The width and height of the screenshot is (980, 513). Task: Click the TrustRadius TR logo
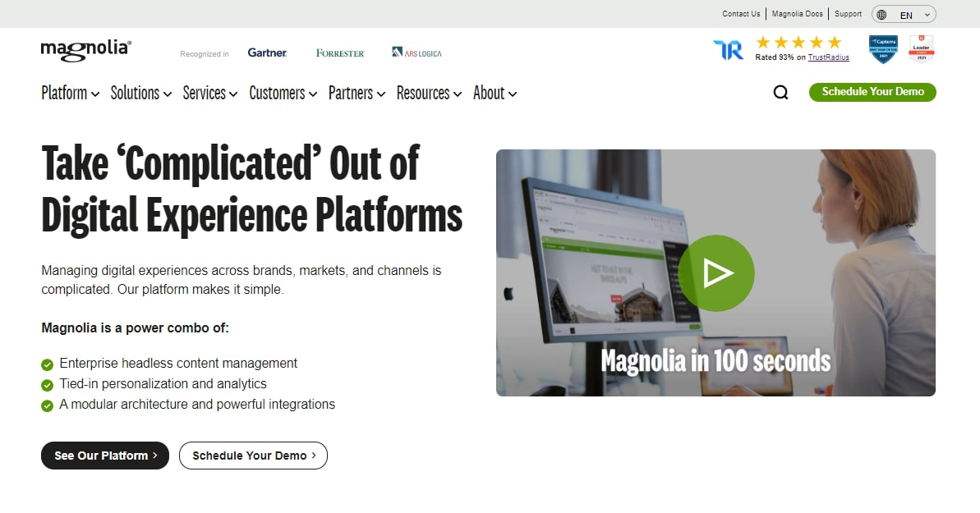tap(728, 50)
